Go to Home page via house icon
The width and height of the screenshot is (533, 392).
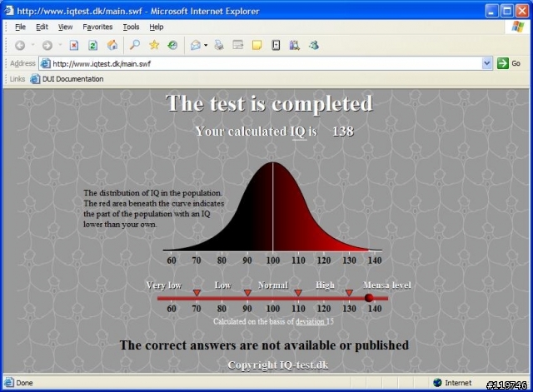pos(112,45)
